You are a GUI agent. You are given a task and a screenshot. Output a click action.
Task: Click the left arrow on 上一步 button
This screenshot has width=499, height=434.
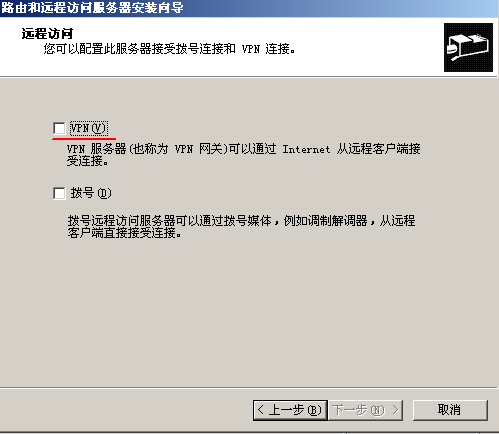(x=261, y=410)
